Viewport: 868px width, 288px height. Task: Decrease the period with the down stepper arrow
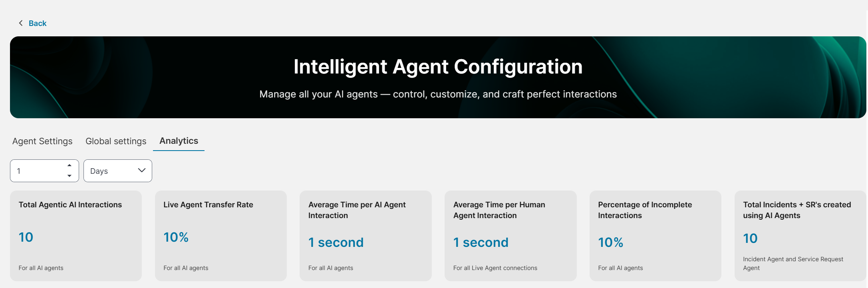click(x=70, y=176)
